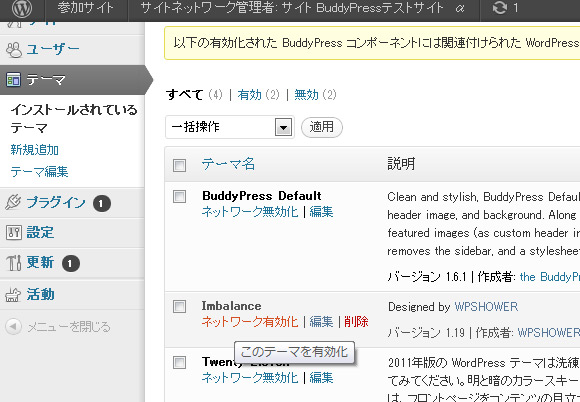Viewport: 580px width, 402px height.
Task: Click ネットワーク有効化 for Imbalance
Action: point(250,322)
